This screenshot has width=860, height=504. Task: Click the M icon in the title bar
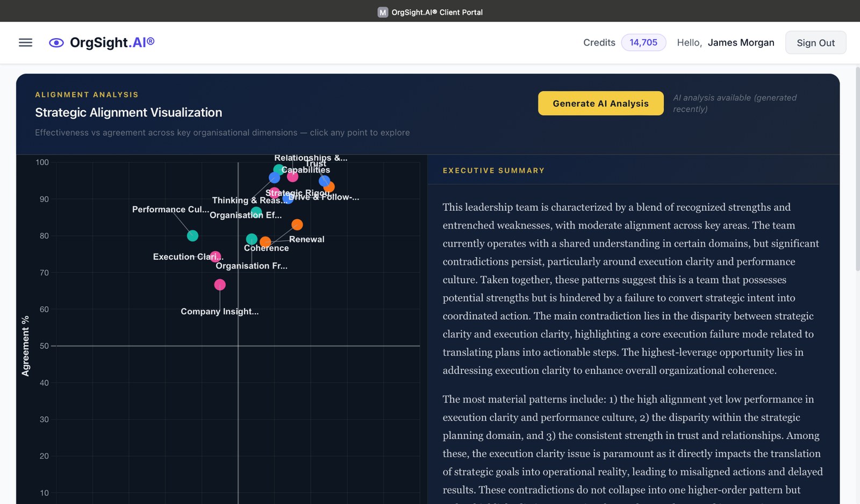383,12
